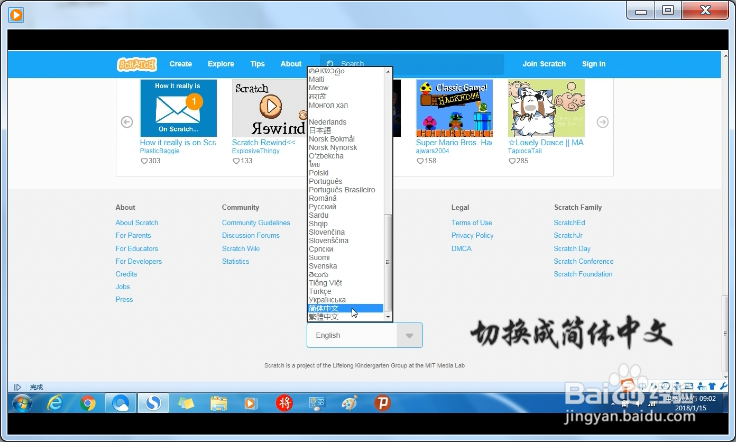Open the Scratch Wiki link
Viewport: 736px width, 442px height.
(x=241, y=248)
